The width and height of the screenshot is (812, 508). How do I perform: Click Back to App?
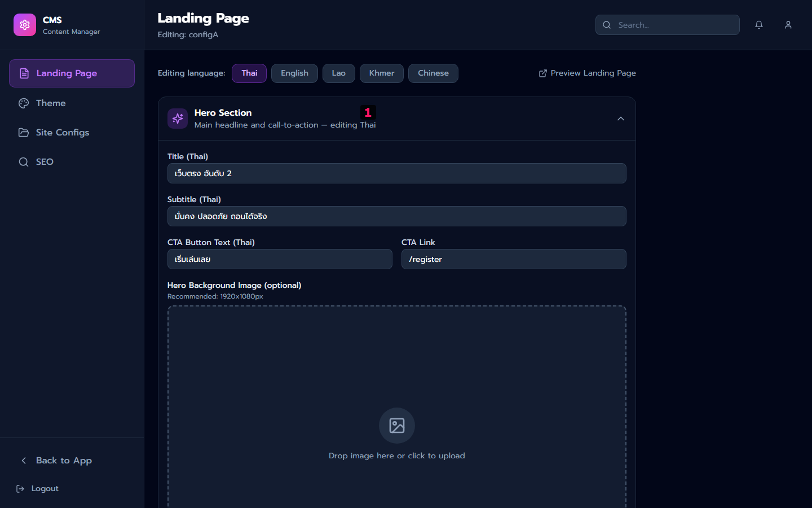56,461
